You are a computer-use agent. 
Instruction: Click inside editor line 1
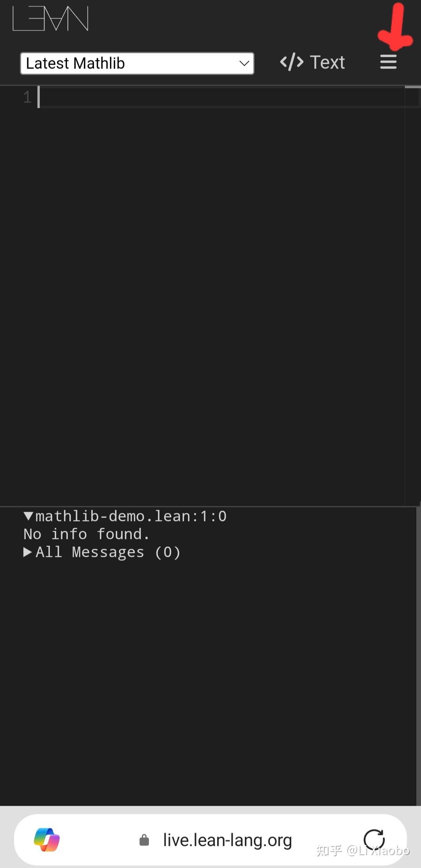point(221,97)
